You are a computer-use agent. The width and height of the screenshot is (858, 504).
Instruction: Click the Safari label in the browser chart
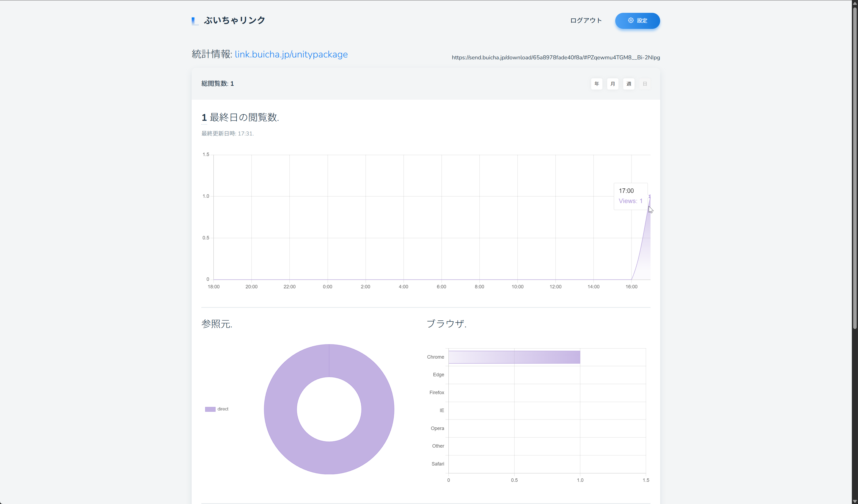(x=438, y=464)
